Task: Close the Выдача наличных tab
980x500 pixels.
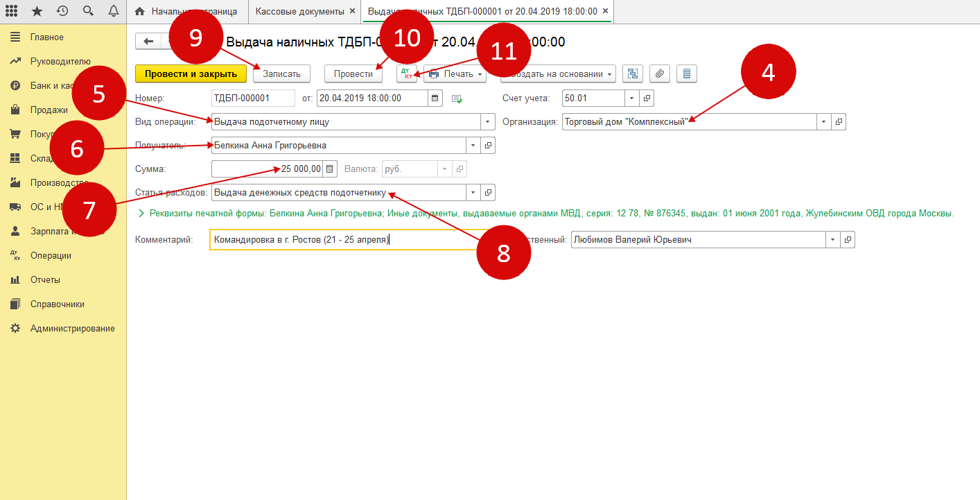Action: tap(605, 12)
